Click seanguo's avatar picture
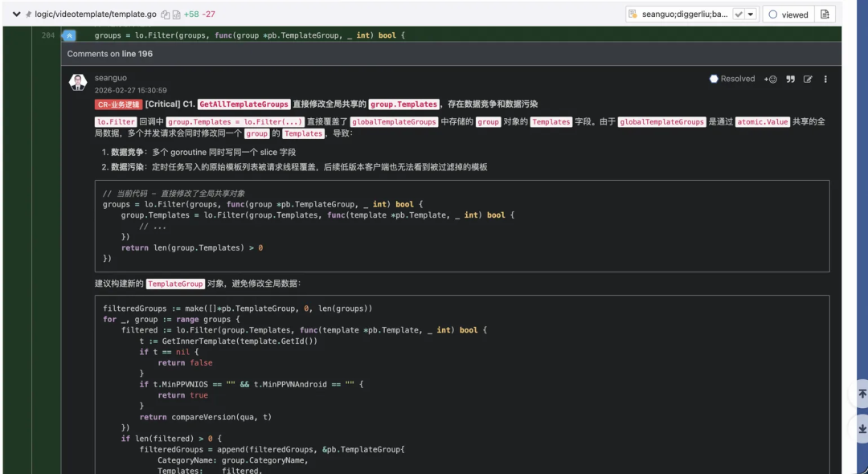 (x=77, y=82)
